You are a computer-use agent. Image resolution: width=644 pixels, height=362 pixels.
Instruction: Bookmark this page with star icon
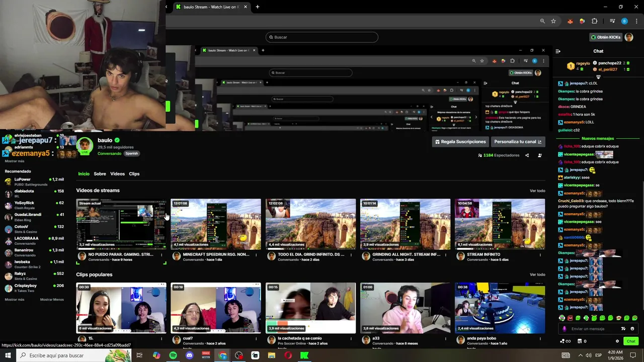(553, 21)
